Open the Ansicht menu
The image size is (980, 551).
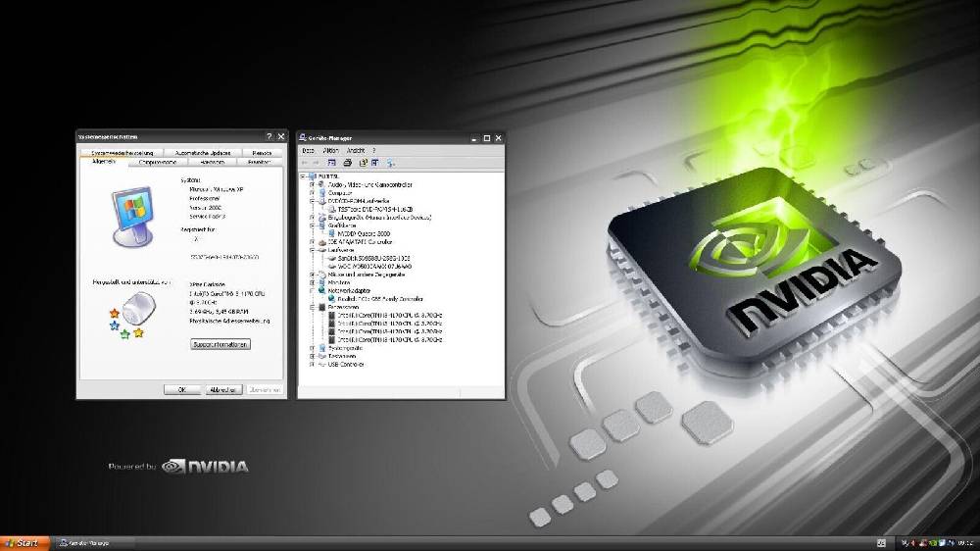356,151
